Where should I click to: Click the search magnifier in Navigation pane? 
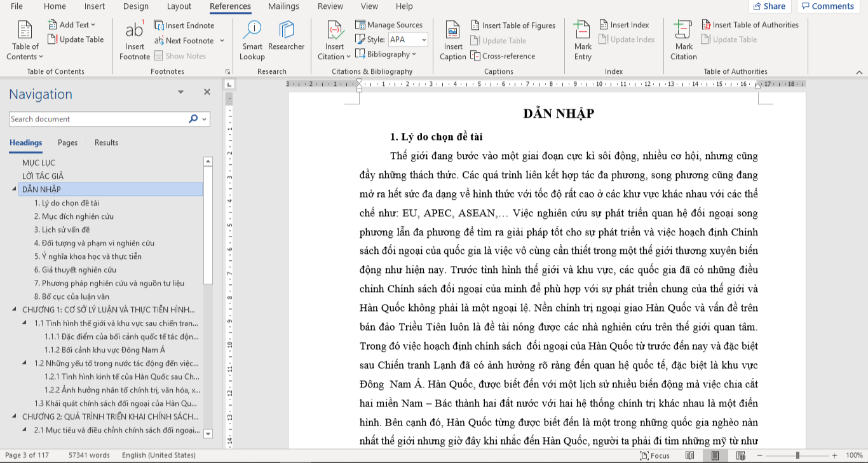[x=193, y=119]
